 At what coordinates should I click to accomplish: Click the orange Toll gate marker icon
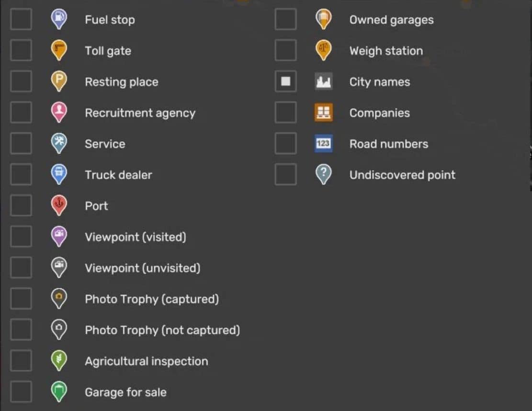click(59, 50)
